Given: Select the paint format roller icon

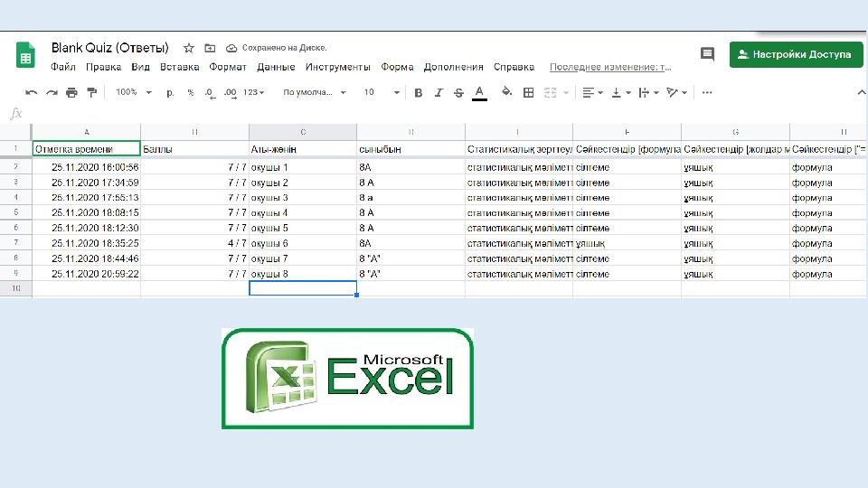Looking at the screenshot, I should pyautogui.click(x=91, y=92).
